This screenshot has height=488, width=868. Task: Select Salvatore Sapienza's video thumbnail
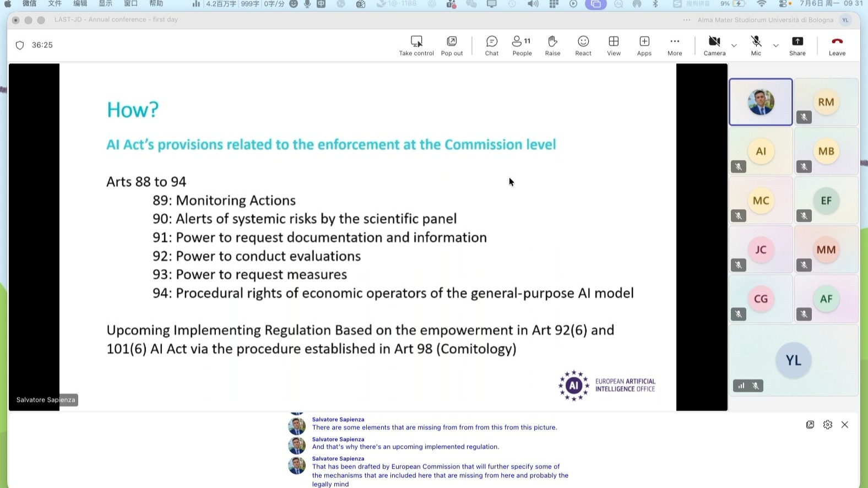[x=761, y=102]
